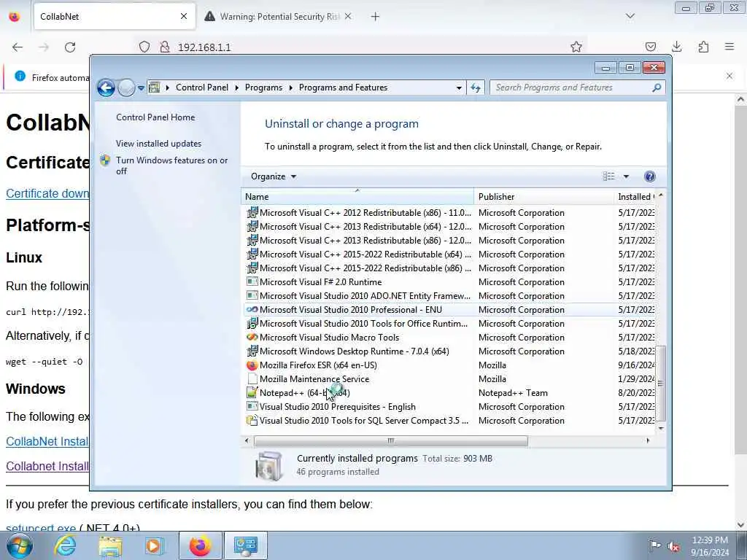Click Control Panel in the breadcrumb path
Image resolution: width=747 pixels, height=560 pixels.
click(x=202, y=87)
